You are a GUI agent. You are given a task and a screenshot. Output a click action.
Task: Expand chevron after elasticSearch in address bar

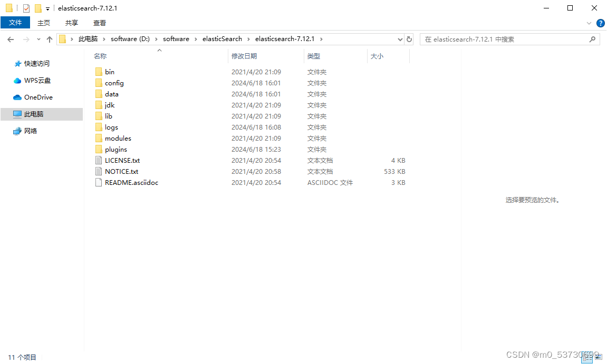[x=248, y=39]
